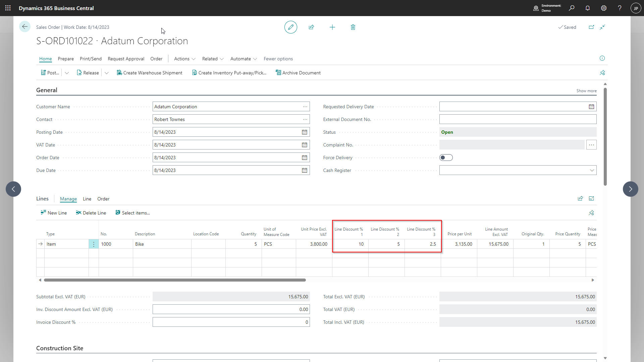
Task: Select the Order tab in Lines
Action: tap(103, 198)
